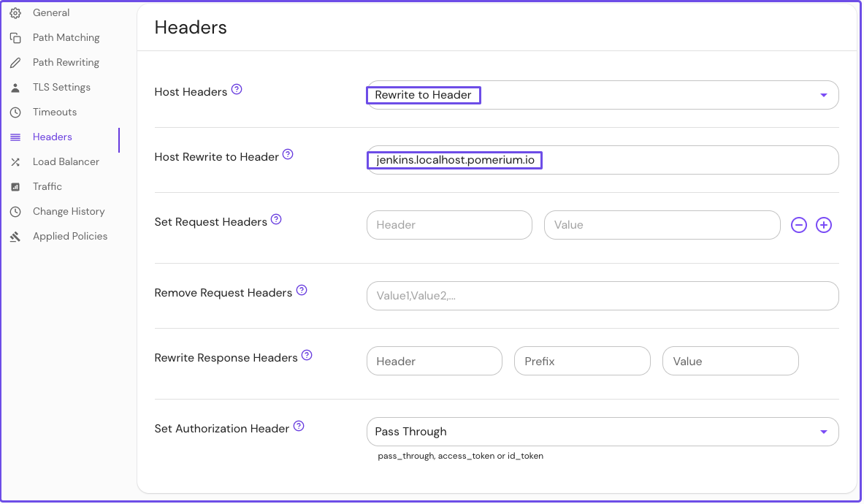This screenshot has width=864, height=504.
Task: Remove the request header row
Action: 798,225
